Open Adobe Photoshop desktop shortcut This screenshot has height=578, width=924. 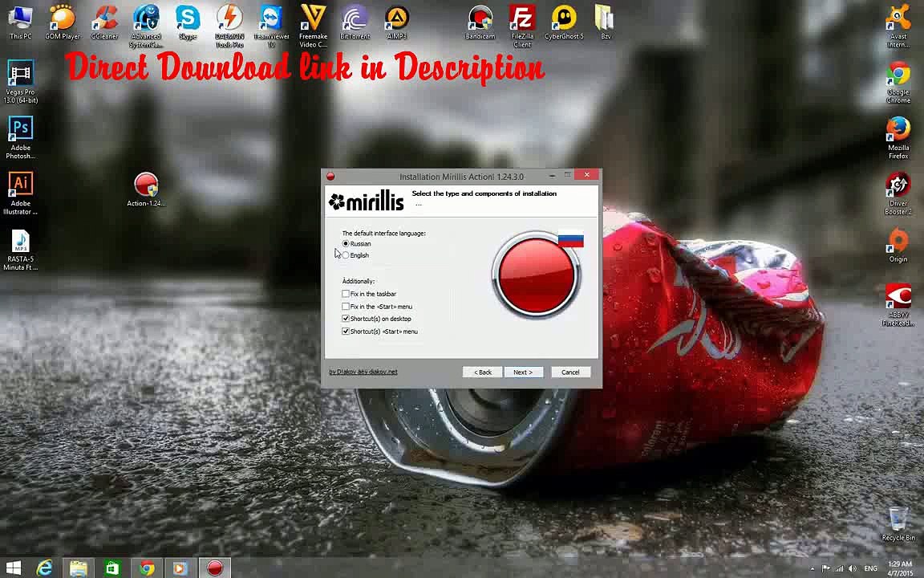[x=21, y=138]
